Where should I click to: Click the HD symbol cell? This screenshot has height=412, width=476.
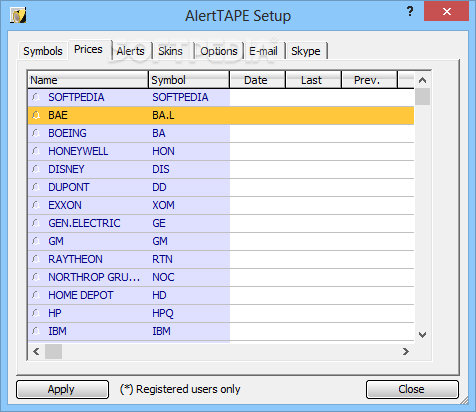(x=189, y=295)
